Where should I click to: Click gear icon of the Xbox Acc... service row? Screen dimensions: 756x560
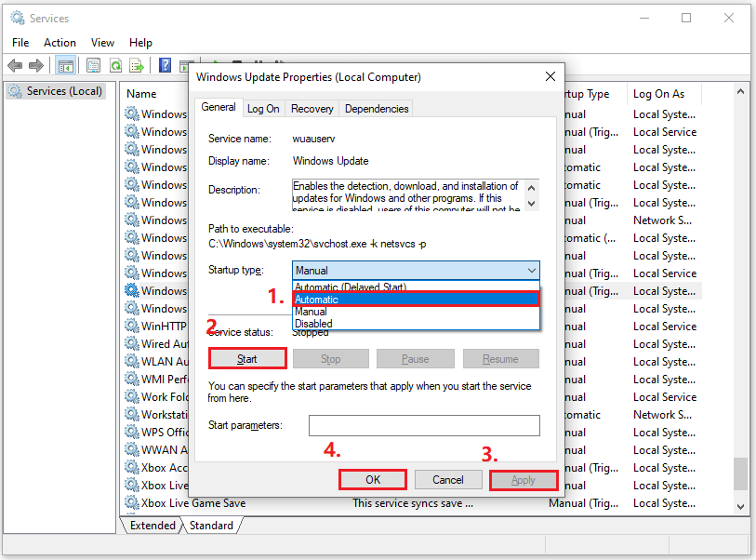[132, 467]
